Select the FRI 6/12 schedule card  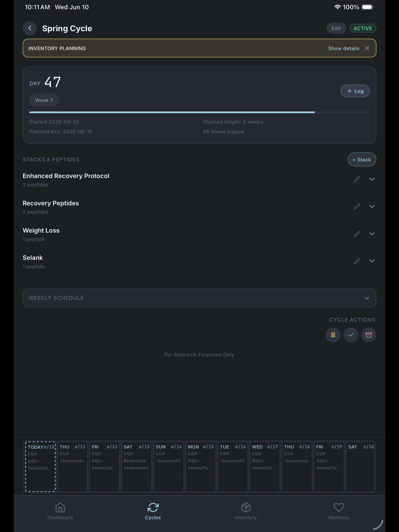(104, 467)
